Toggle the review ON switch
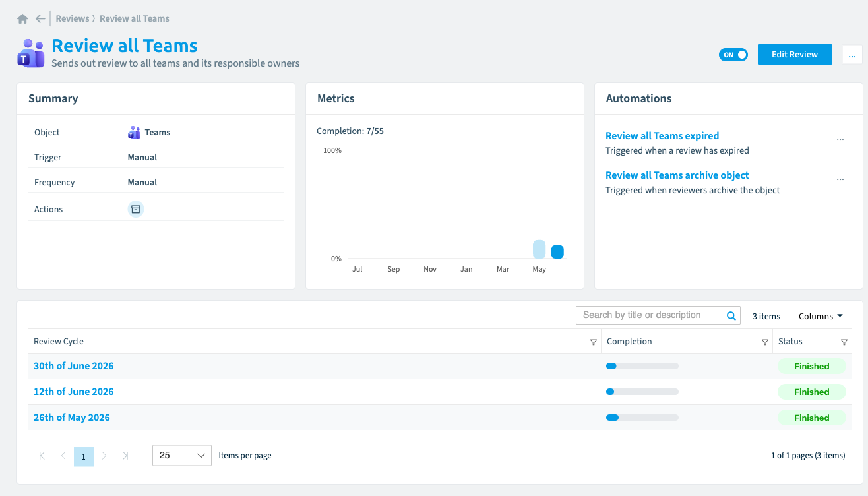 (x=733, y=55)
